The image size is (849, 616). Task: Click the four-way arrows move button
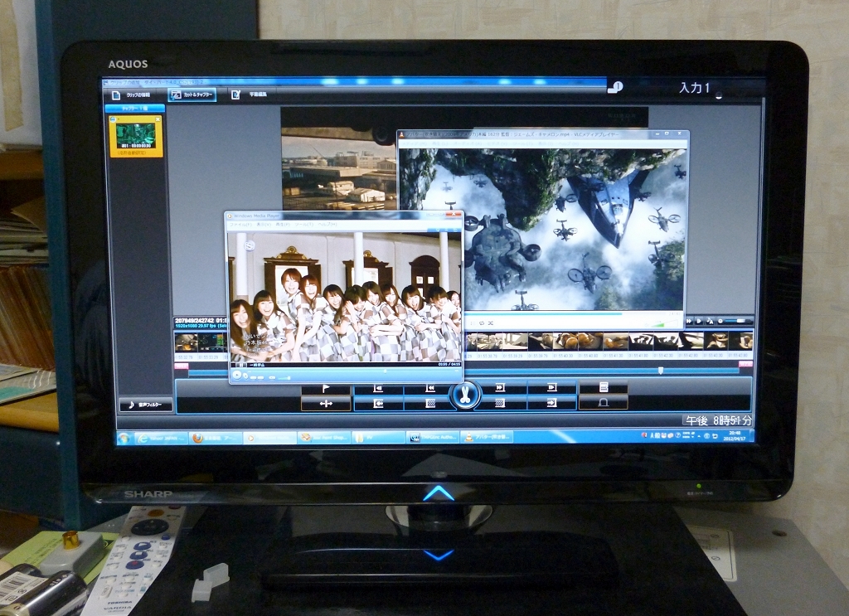click(x=325, y=404)
